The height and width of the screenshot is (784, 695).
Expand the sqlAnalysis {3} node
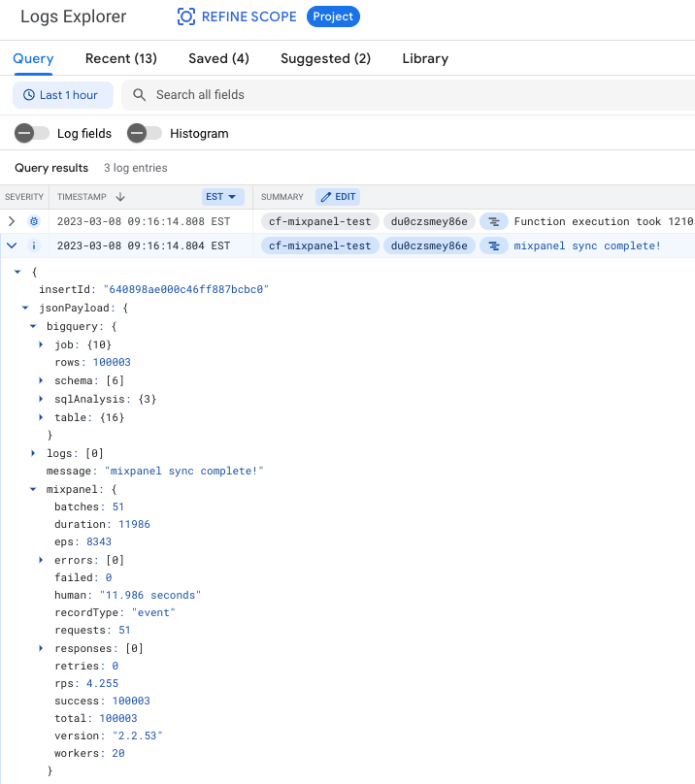(41, 399)
